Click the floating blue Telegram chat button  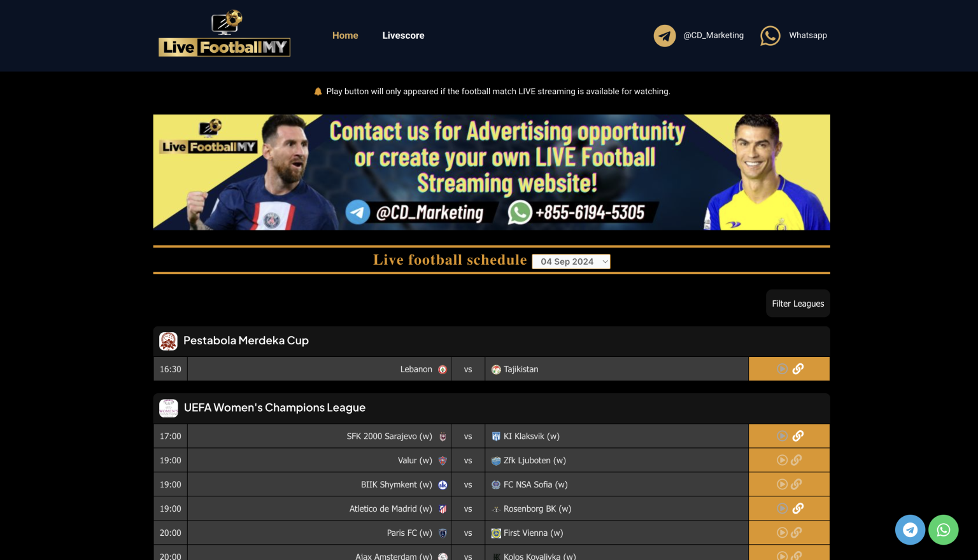pos(910,529)
